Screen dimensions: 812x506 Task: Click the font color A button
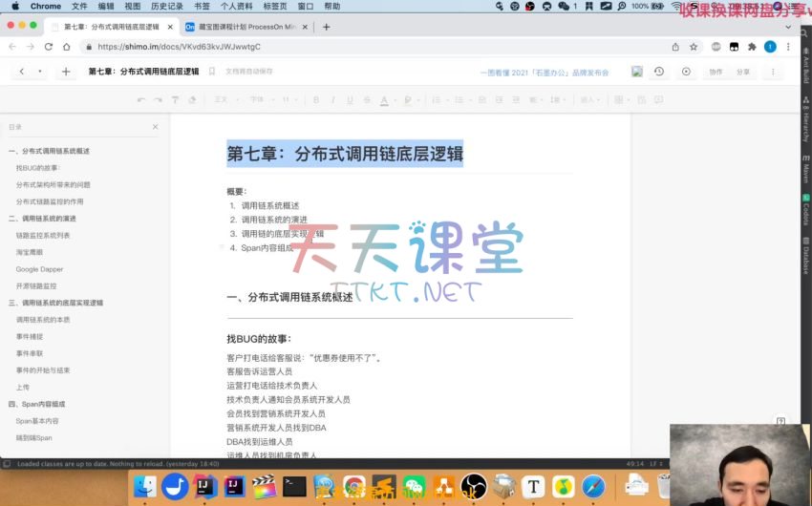[384, 99]
